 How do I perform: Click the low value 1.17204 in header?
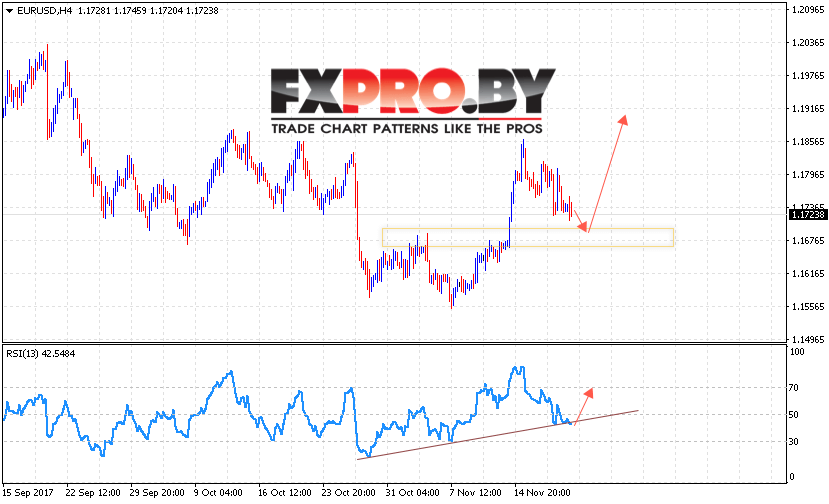(166, 11)
